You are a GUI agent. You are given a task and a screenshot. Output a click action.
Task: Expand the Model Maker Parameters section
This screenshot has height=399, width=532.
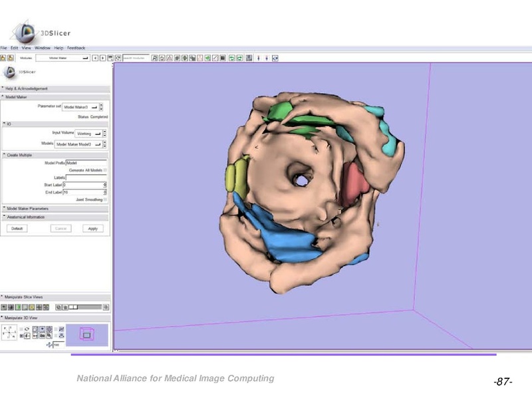click(x=55, y=208)
